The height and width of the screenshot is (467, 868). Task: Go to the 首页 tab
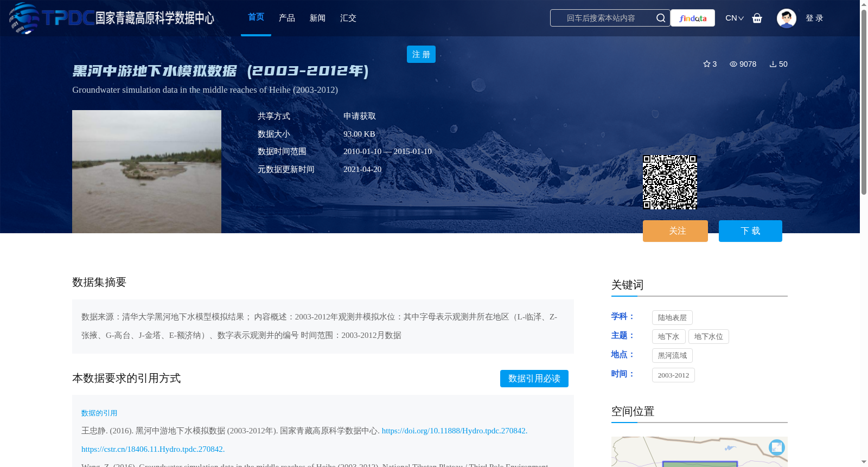[x=256, y=17]
